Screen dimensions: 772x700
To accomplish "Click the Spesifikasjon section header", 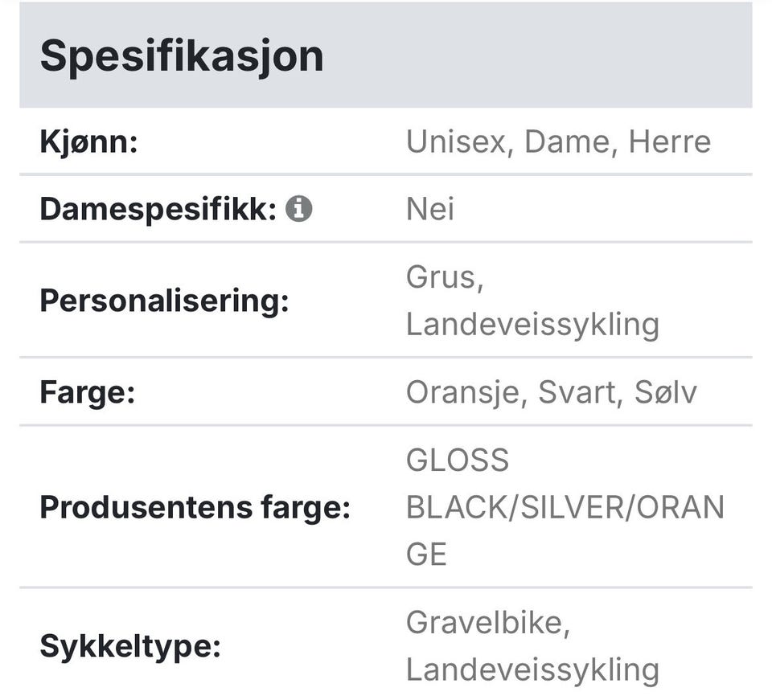I will (182, 56).
